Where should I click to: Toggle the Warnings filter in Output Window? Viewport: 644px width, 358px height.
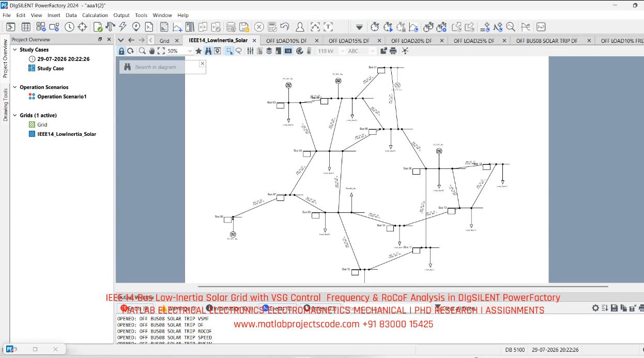click(179, 308)
